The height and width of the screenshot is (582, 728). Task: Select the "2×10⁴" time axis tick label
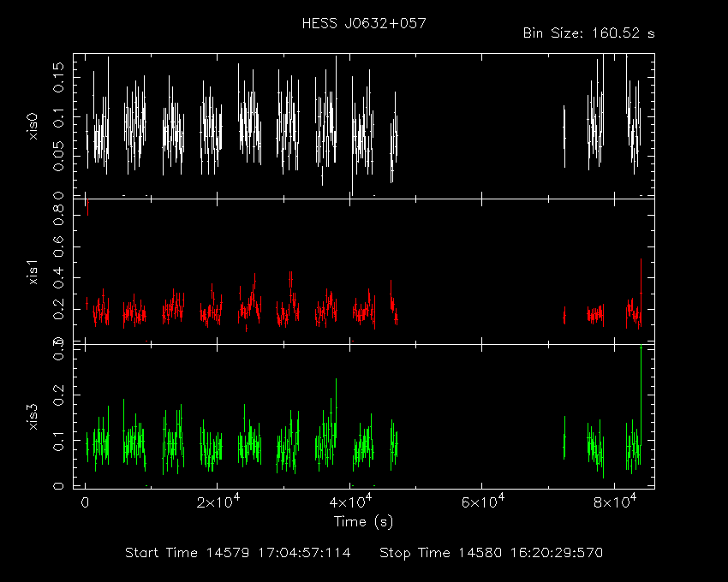pos(218,502)
